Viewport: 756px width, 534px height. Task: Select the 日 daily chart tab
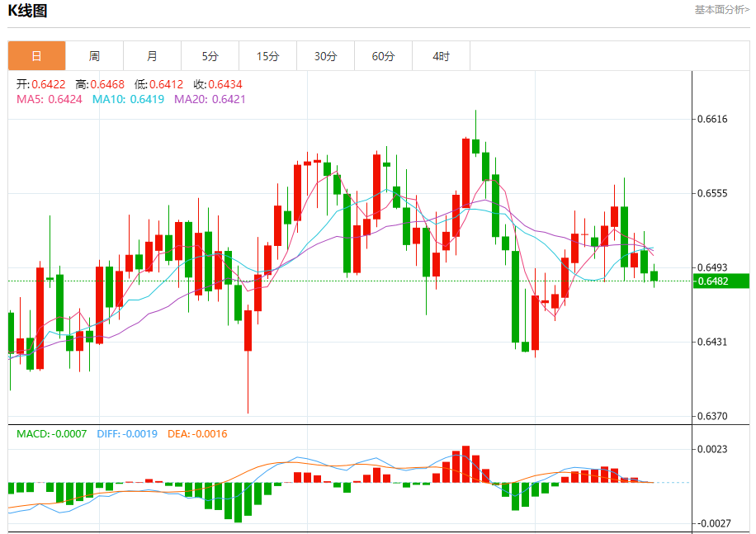(x=36, y=56)
